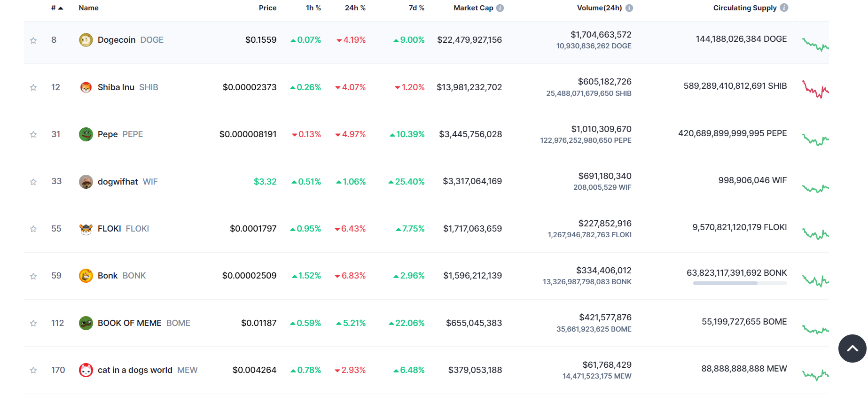Click BOOK OF MEME volume $421,577,876
This screenshot has height=395, width=868.
point(605,318)
